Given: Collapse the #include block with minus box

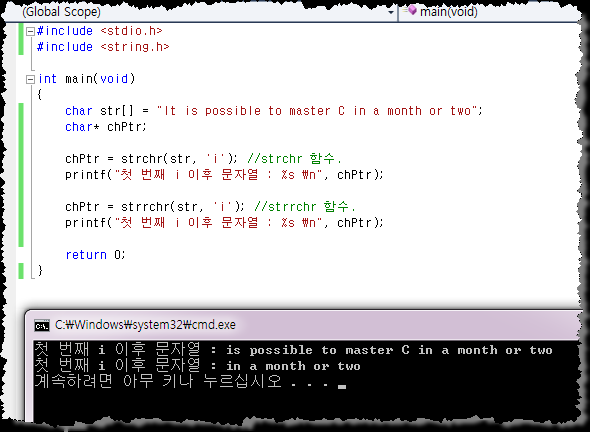Looking at the screenshot, I should (30, 31).
